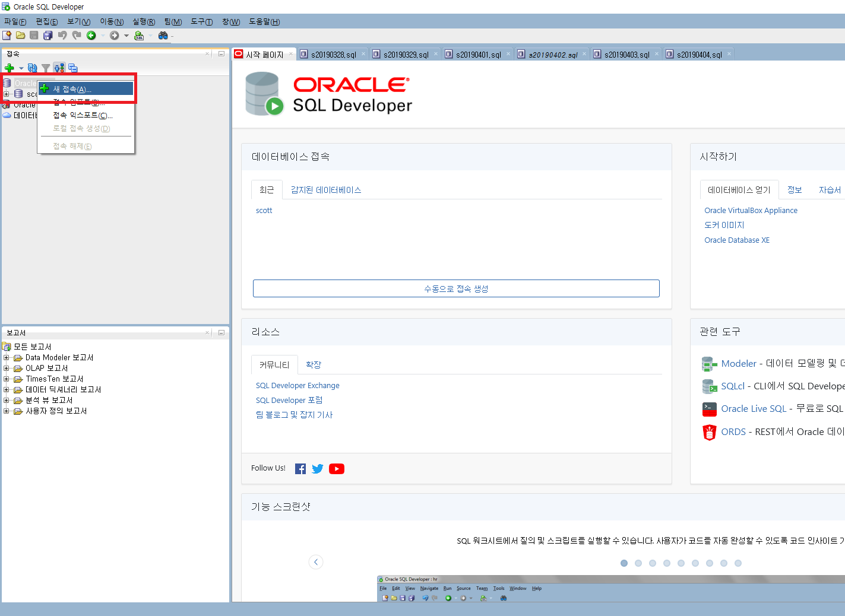Viewport: 845px width, 616px height.
Task: Click the Oracle Live SQL terminal icon
Action: point(710,409)
